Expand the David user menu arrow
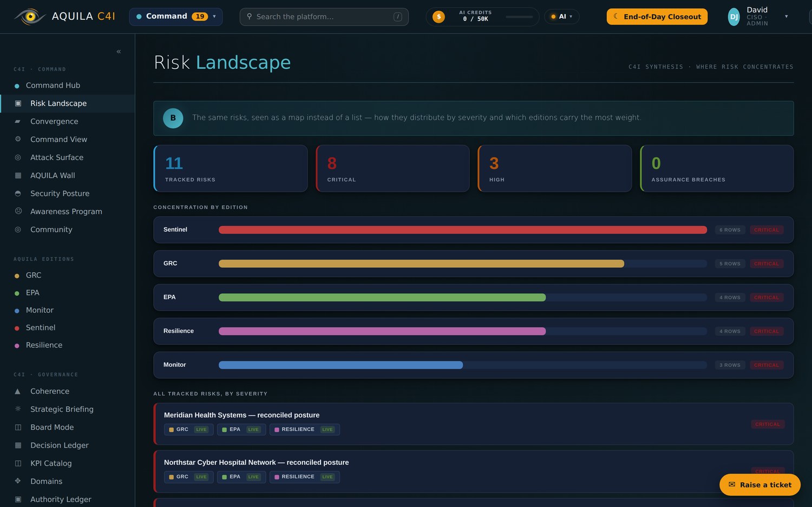The image size is (812, 507). 786,17
